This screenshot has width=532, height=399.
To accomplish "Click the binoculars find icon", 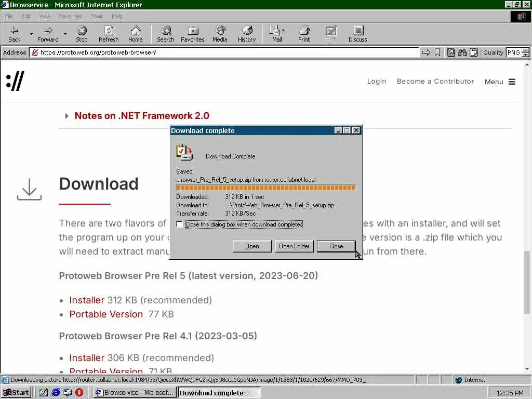I will [462, 52].
